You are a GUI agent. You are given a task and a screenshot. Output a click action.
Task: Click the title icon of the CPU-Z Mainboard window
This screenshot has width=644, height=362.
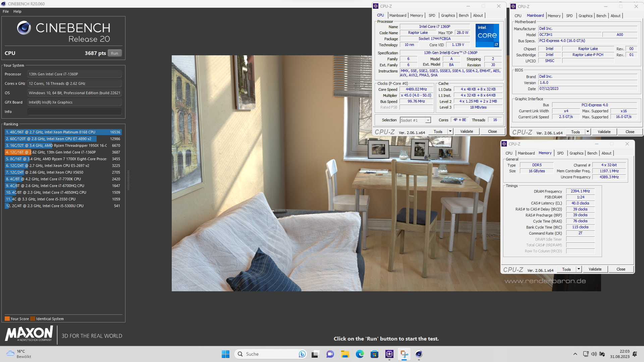pyautogui.click(x=513, y=6)
